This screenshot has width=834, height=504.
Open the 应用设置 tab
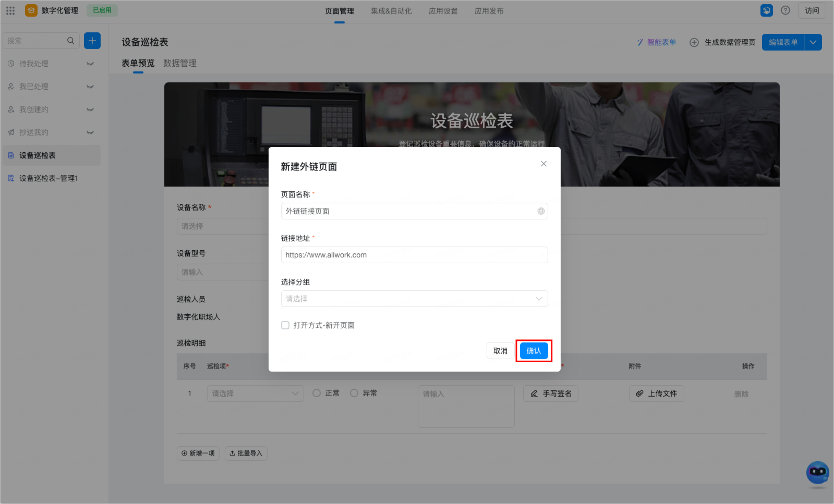coord(443,11)
